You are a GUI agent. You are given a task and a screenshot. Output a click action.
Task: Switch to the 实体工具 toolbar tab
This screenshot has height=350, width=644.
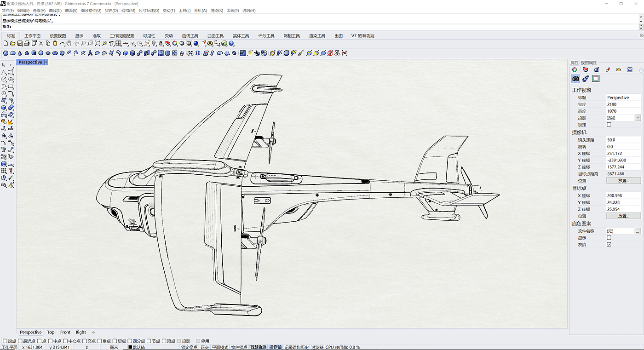pyautogui.click(x=241, y=36)
